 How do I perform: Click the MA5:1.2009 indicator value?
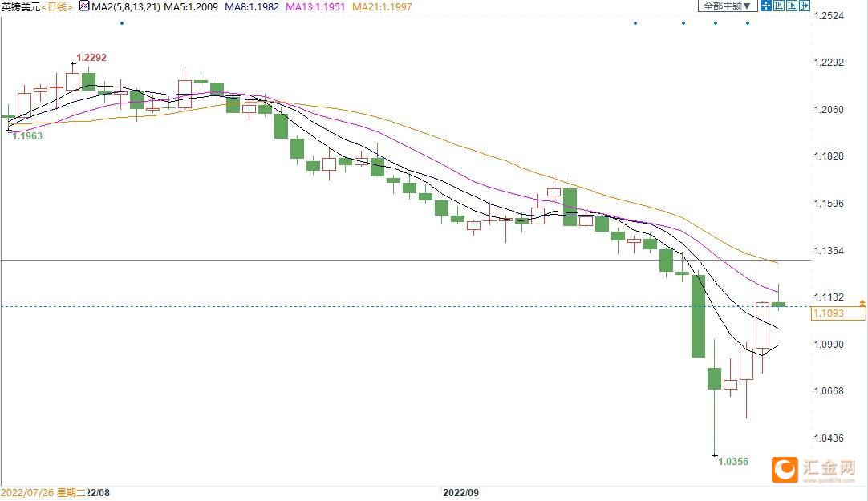[x=191, y=7]
